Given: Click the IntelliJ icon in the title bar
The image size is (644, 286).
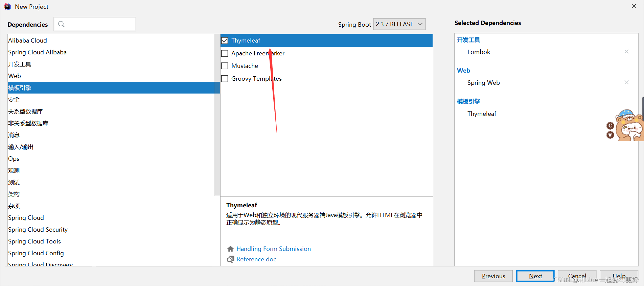Looking at the screenshot, I should [7, 6].
